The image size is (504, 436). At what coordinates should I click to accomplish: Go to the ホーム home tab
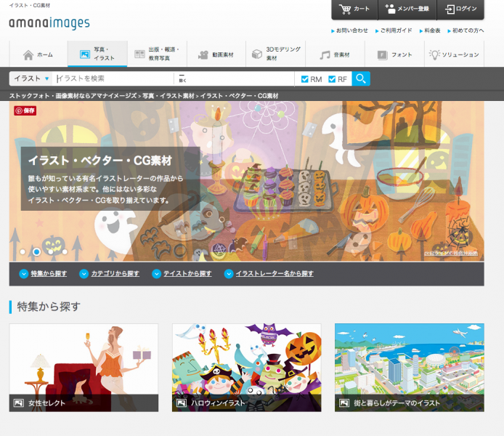(x=38, y=54)
